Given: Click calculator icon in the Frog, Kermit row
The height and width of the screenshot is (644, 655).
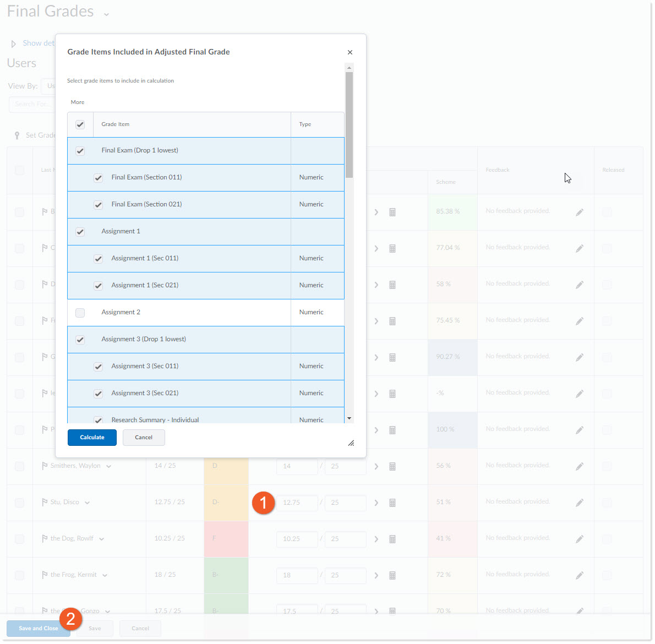Looking at the screenshot, I should (x=392, y=575).
